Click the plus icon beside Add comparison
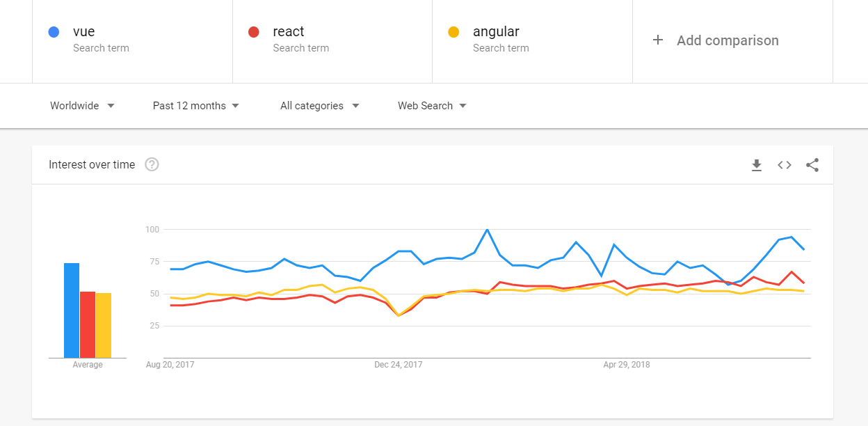 click(x=658, y=40)
